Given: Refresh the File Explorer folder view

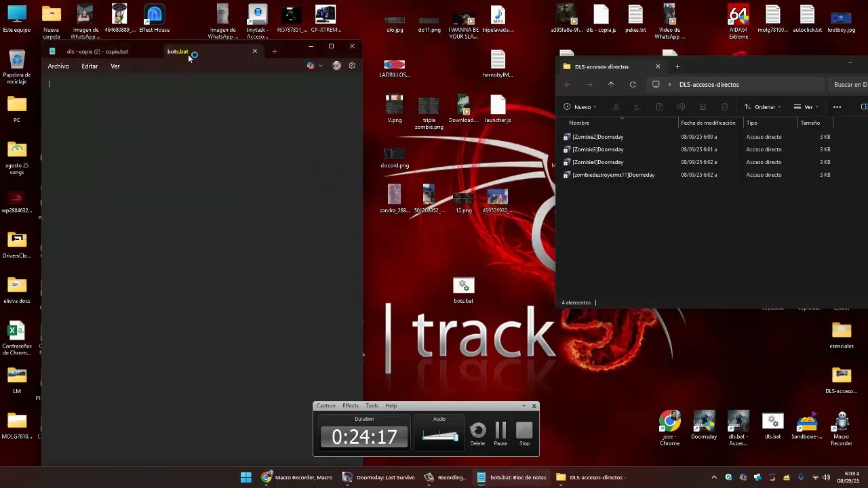Looking at the screenshot, I should 633,85.
